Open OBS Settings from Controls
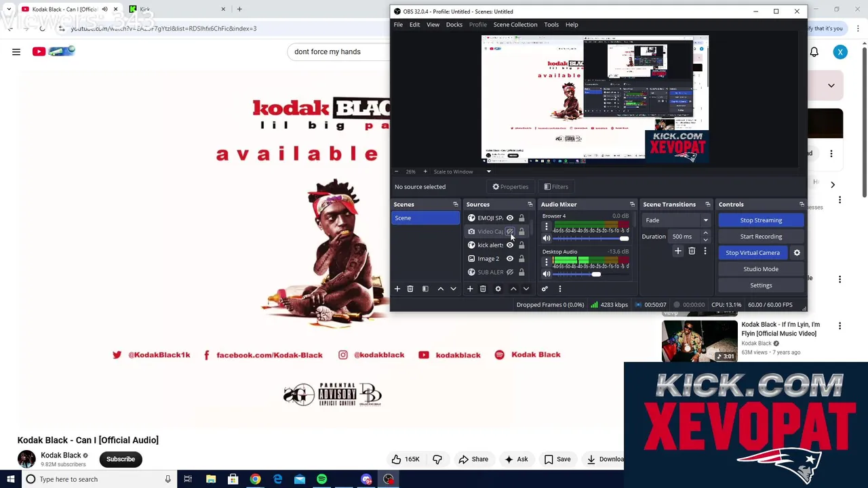Screen dimensions: 868x488 coord(761,285)
